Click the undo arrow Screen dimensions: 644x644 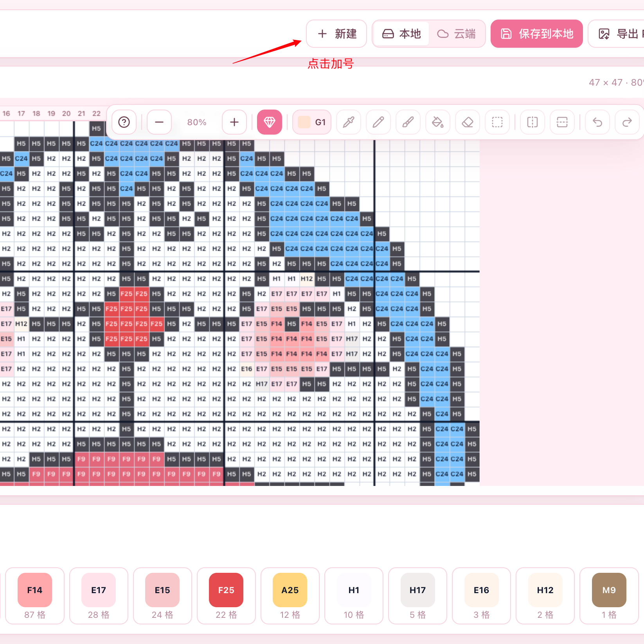[x=597, y=122]
